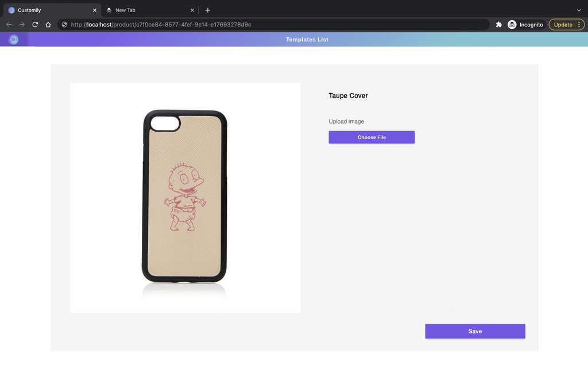Click the Incognito profile icon
Viewport: 588px width, 368px height.
click(x=512, y=24)
